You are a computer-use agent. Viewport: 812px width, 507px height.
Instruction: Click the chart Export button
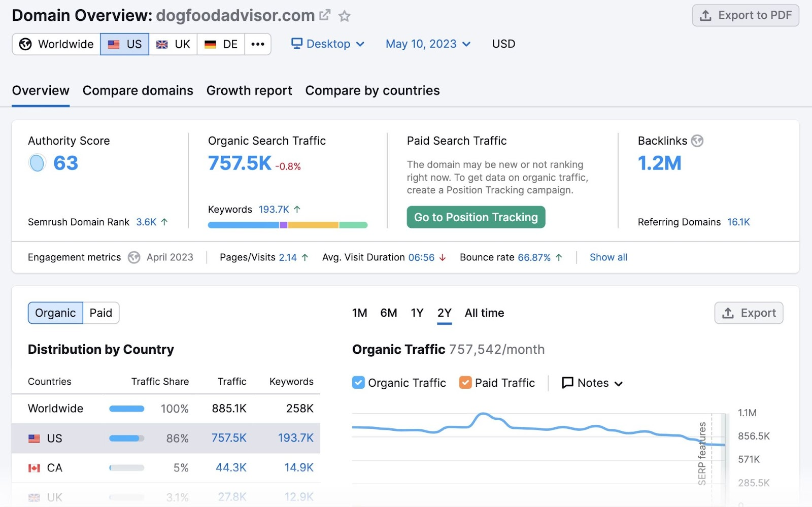[x=749, y=313]
